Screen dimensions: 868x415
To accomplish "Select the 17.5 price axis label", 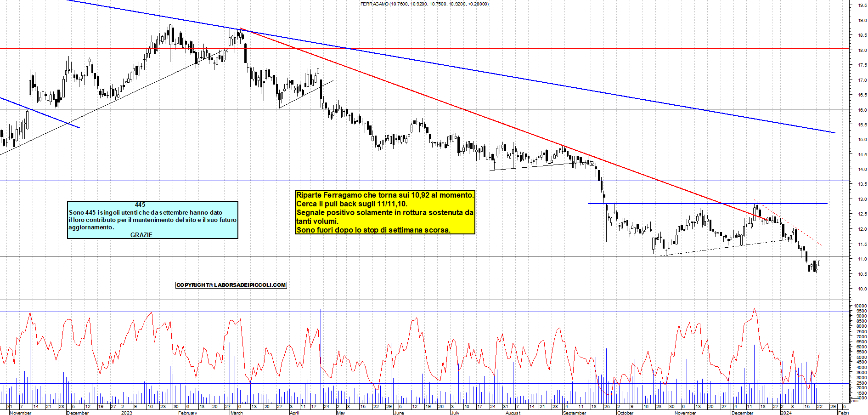I will pyautogui.click(x=862, y=65).
